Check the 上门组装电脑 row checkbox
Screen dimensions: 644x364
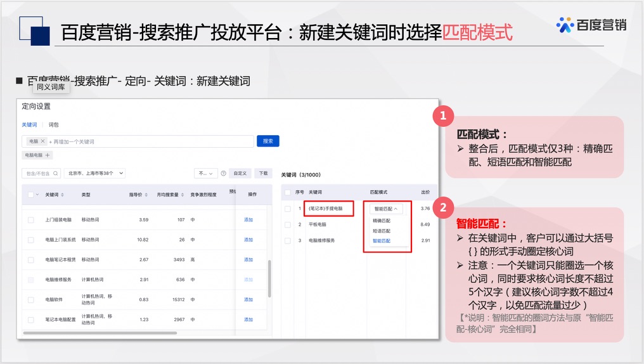pyautogui.click(x=31, y=220)
